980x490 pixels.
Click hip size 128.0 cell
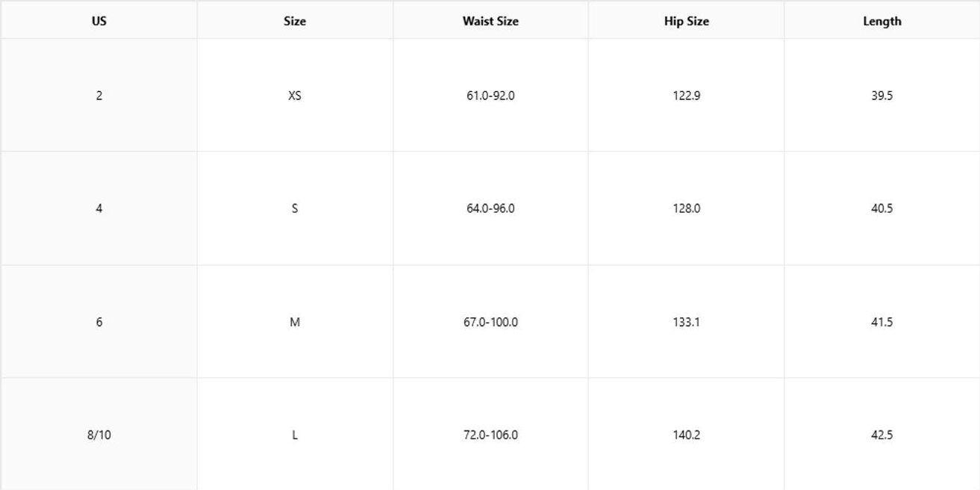[x=687, y=208]
